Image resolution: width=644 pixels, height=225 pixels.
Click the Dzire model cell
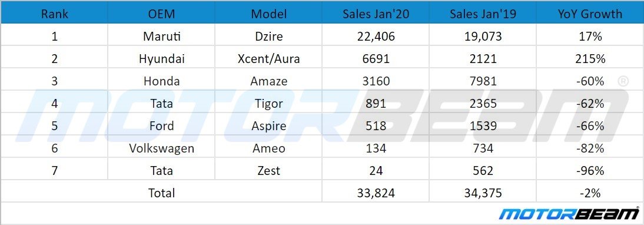pyautogui.click(x=268, y=37)
